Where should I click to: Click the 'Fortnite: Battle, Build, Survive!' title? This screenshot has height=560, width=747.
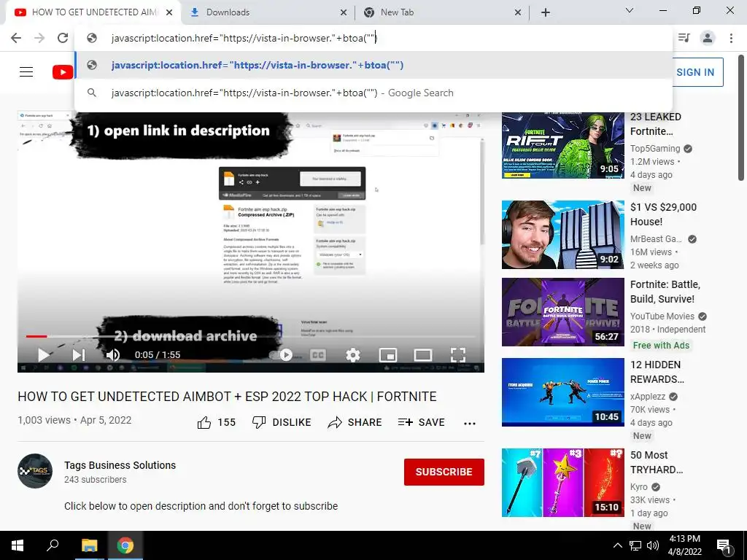click(x=665, y=292)
